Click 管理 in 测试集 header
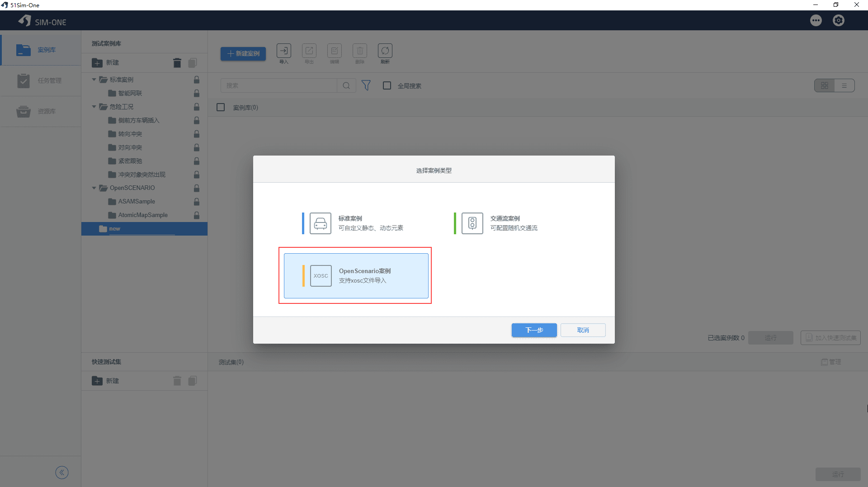Viewport: 868px width, 487px height. [x=831, y=362]
